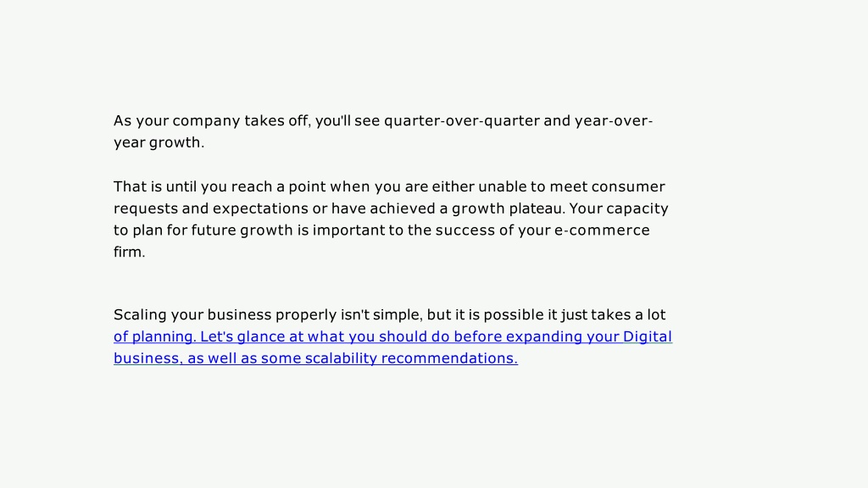Click the line starting "That is until you reach"
Viewport: 868px width, 488px height.
pyautogui.click(x=389, y=186)
